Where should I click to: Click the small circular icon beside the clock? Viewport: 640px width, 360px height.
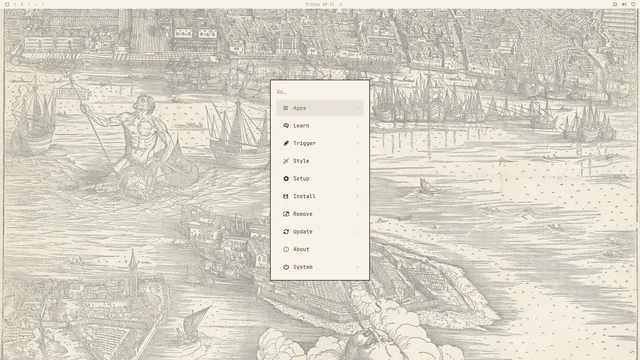click(341, 4)
